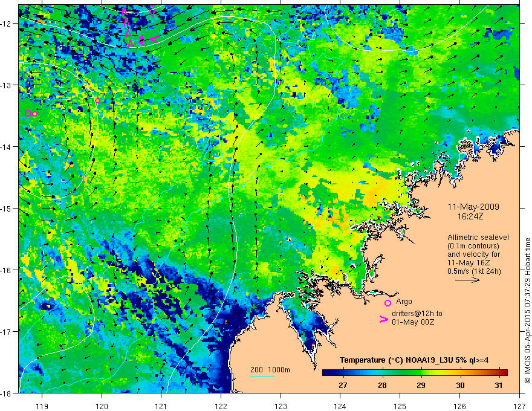Screen dimensions: 532x411
Task: Click the longitude axis label 121
Action: click(161, 406)
